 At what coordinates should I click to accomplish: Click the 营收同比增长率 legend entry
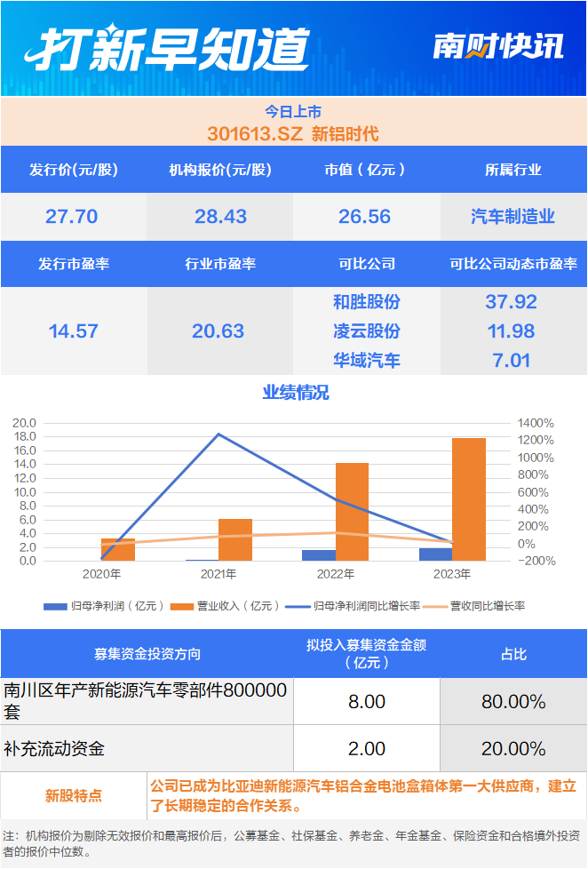(474, 606)
